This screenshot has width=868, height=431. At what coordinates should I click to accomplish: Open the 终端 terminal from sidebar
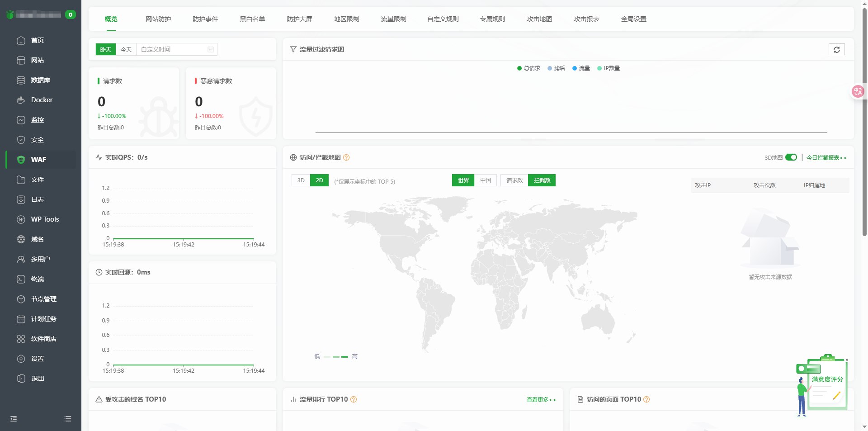pos(37,279)
